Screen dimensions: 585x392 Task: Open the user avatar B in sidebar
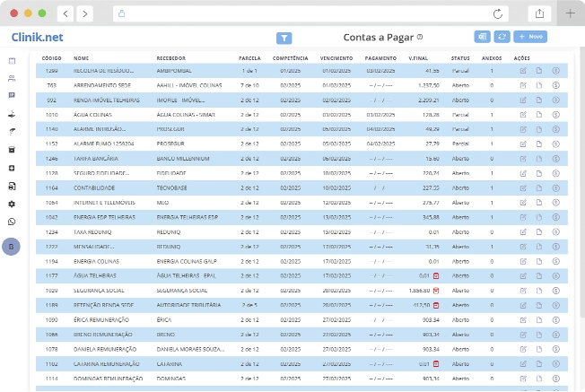pyautogui.click(x=12, y=247)
